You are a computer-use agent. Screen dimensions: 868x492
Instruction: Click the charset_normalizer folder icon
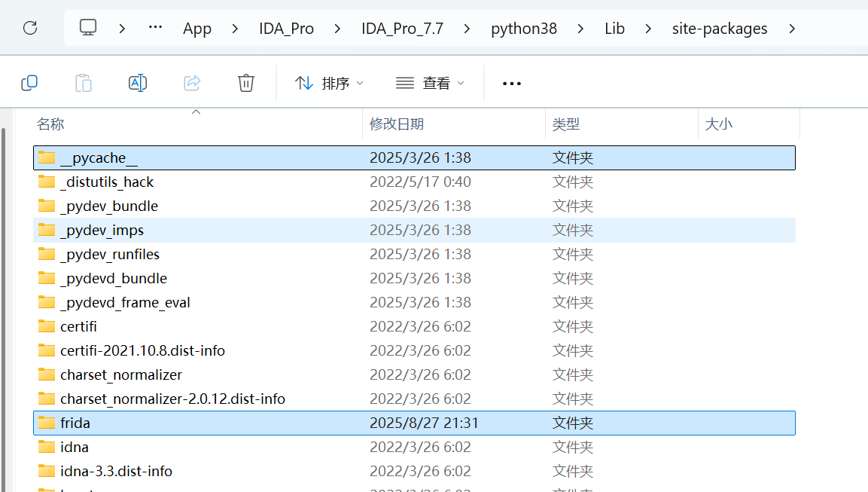coord(47,374)
